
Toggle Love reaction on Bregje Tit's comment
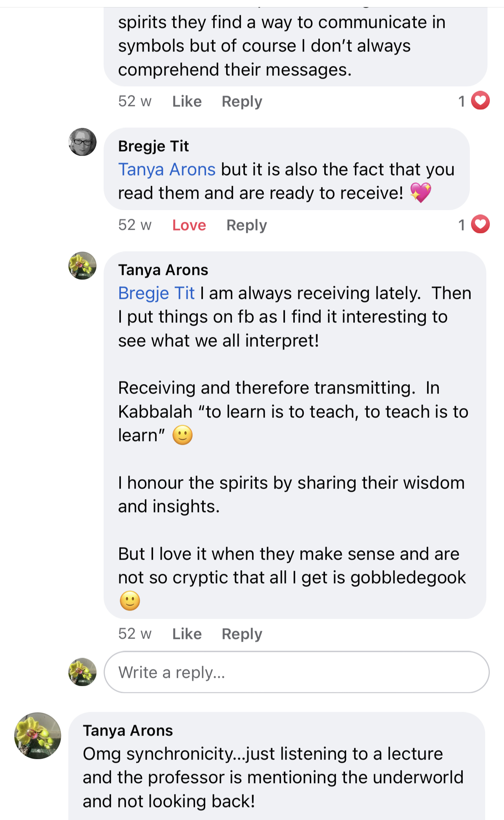(189, 225)
